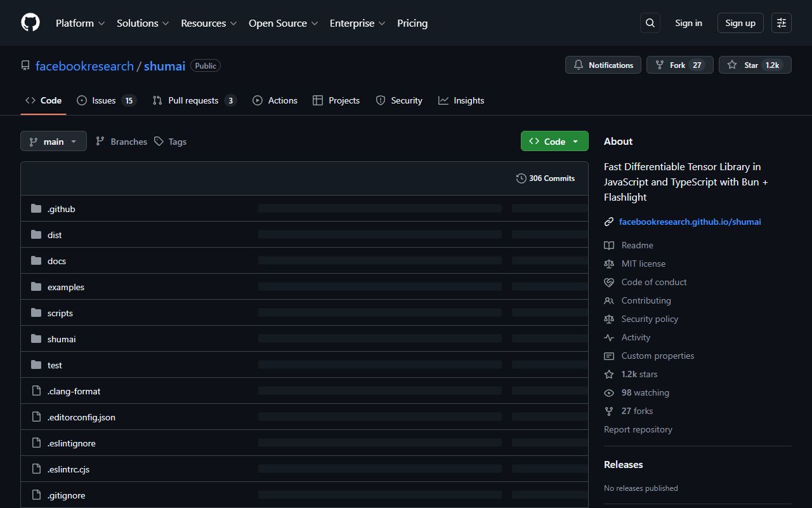Click the commit history clock icon
This screenshot has width=812, height=508.
coord(521,178)
